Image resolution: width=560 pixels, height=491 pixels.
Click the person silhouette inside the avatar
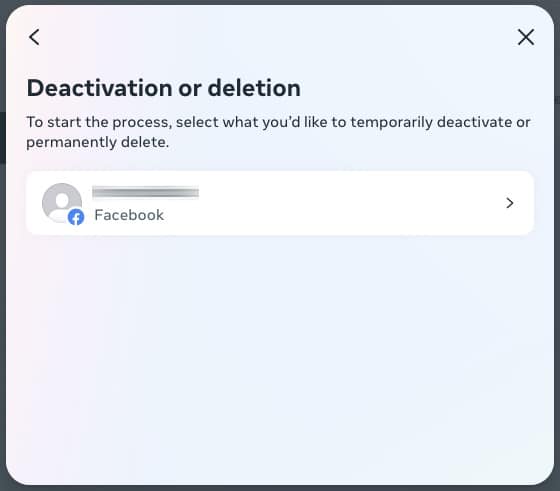coord(62,205)
